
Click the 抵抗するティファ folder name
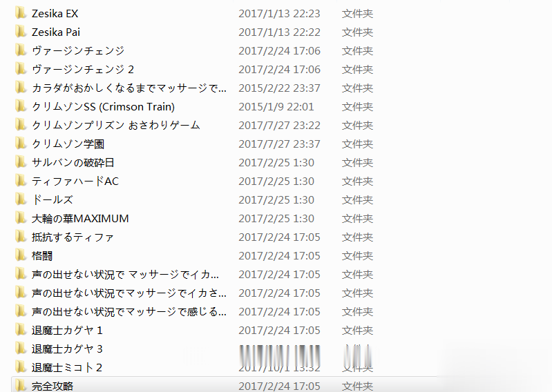[73, 237]
